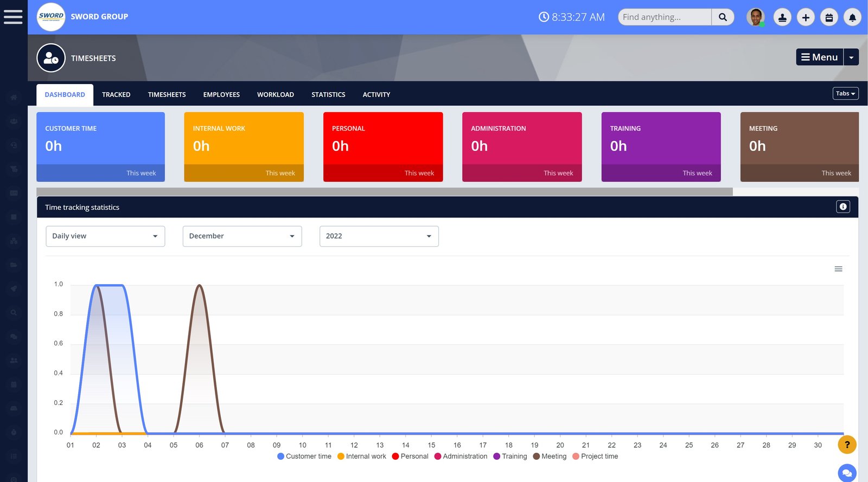Click the yellow help question mark
This screenshot has width=868, height=482.
pos(847,445)
